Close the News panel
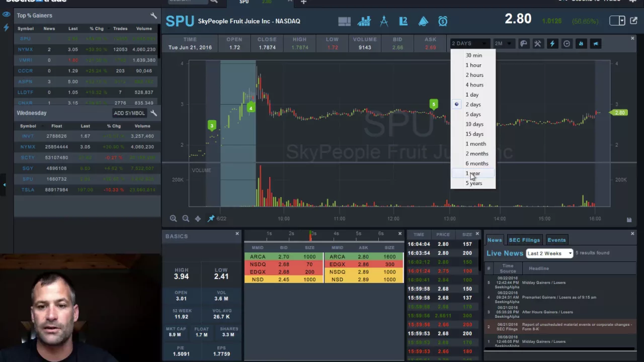The height and width of the screenshot is (362, 644). (x=632, y=234)
